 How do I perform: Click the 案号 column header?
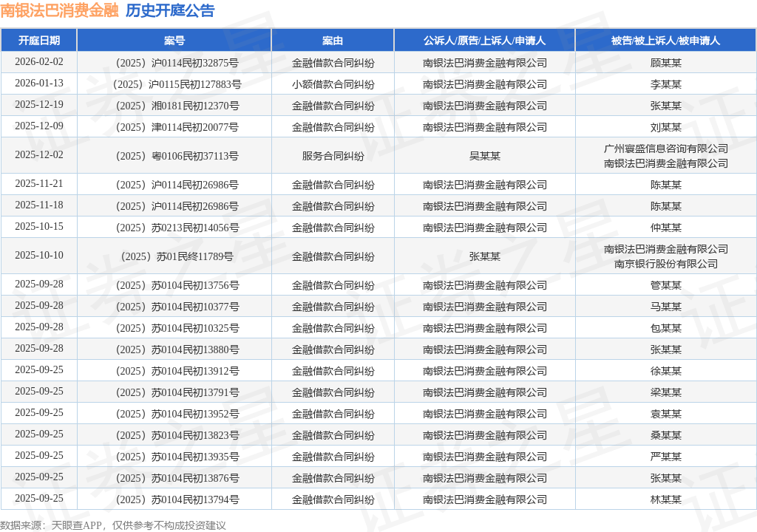tap(174, 41)
